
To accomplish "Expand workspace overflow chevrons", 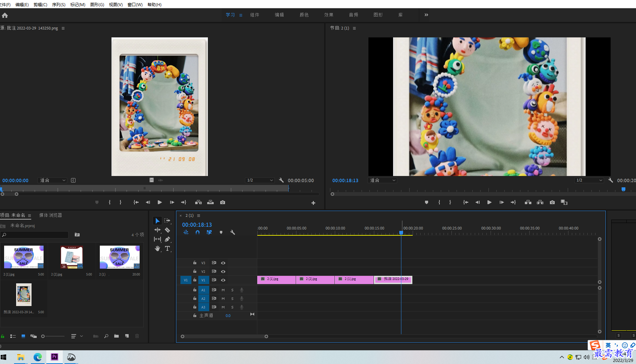I will click(x=426, y=15).
